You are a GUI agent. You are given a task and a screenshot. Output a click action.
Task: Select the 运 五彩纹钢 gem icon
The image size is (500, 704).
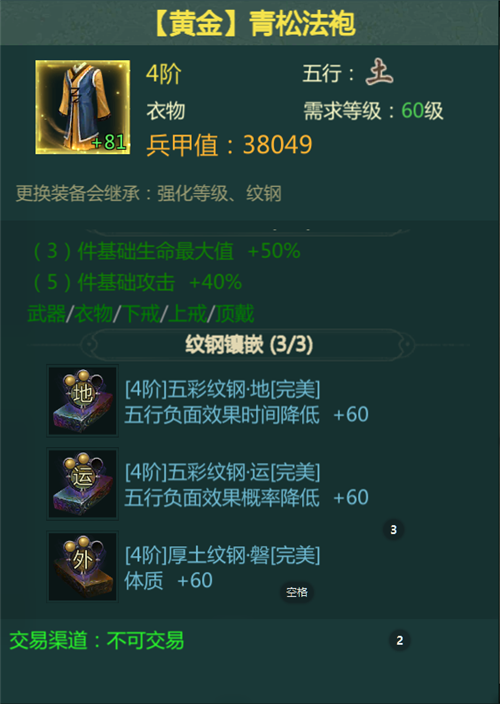tap(83, 484)
